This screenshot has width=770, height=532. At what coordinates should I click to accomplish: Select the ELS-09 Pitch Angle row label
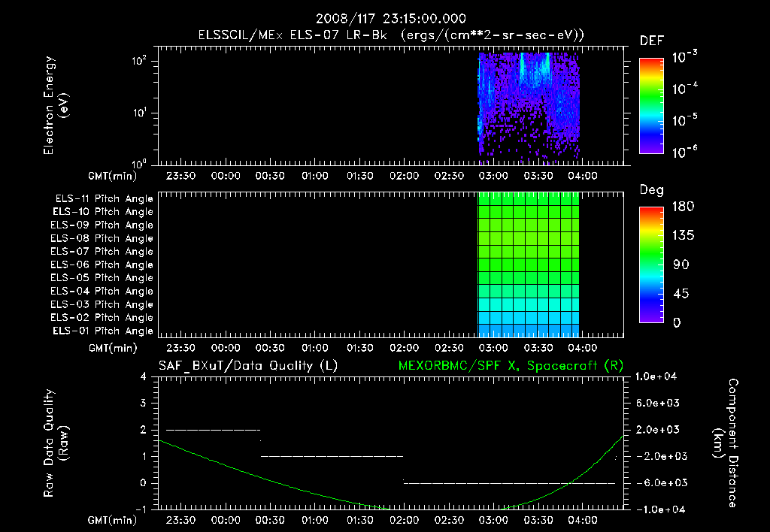click(102, 225)
